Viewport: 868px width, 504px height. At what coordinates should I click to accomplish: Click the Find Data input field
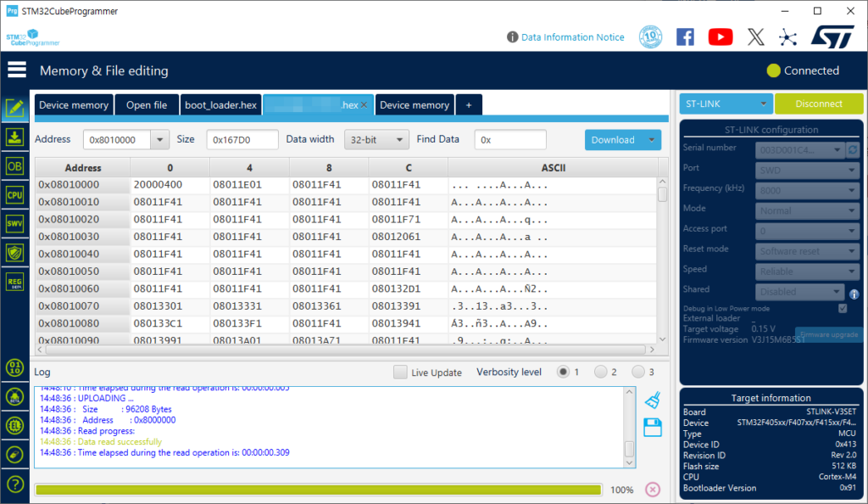pyautogui.click(x=510, y=140)
